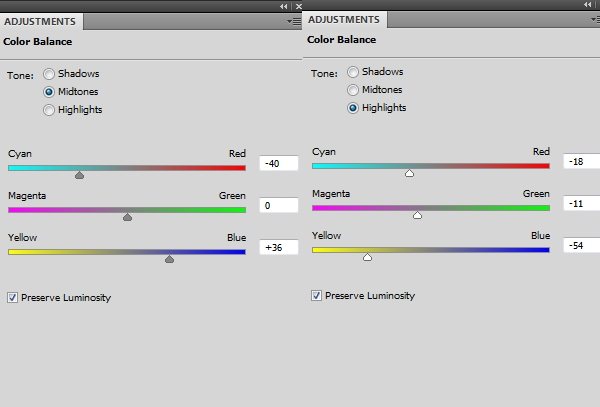Select the left ADJUSTMENTS tab

pos(41,20)
